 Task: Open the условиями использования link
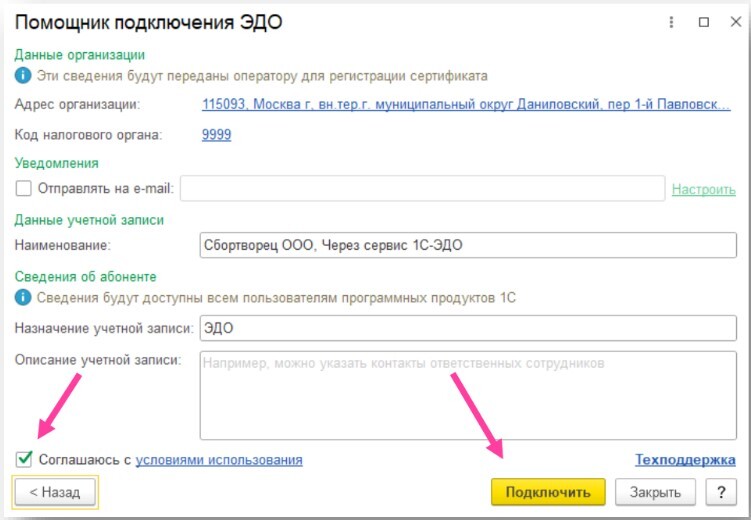point(219,460)
